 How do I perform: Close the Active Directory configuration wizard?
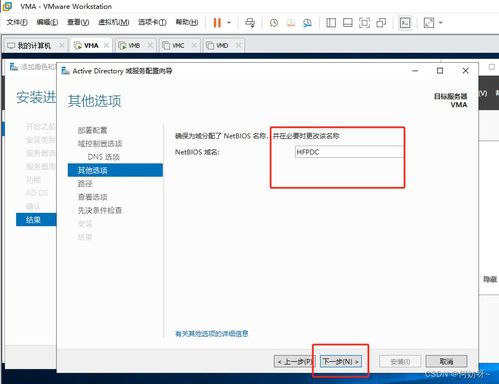466,71
